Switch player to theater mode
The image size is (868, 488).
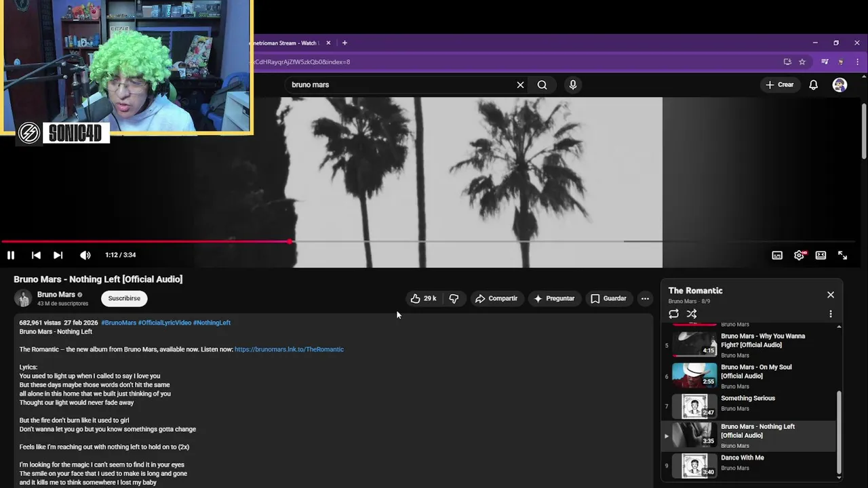click(821, 256)
